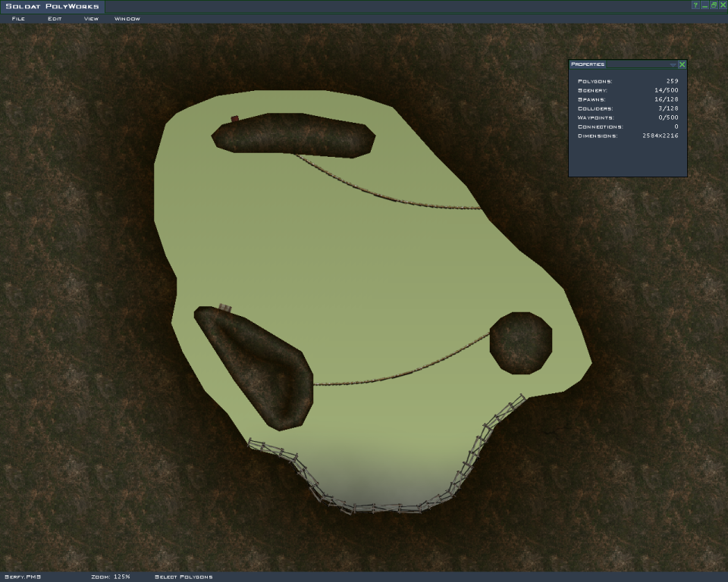Click the Properties panel title tab
Image resolution: width=728 pixels, height=582 pixels.
[x=588, y=64]
